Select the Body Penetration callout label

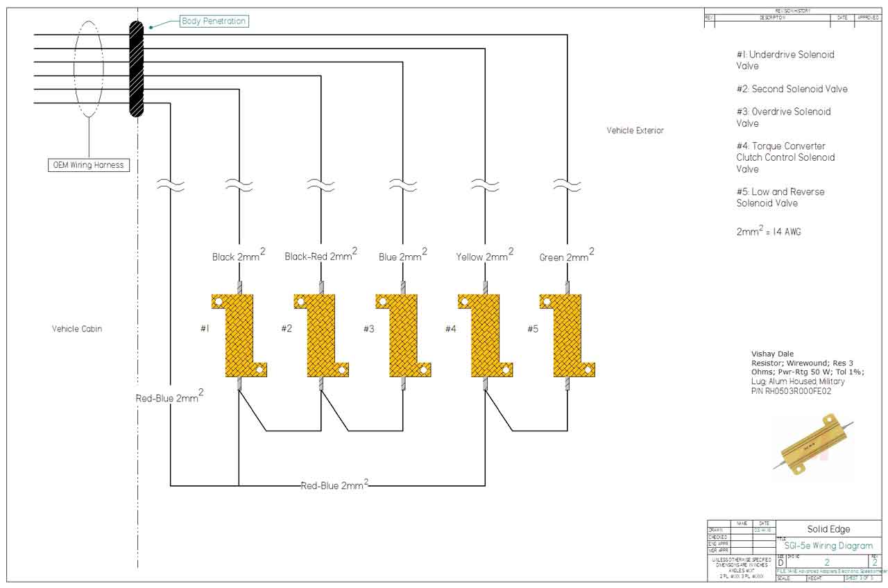(213, 21)
